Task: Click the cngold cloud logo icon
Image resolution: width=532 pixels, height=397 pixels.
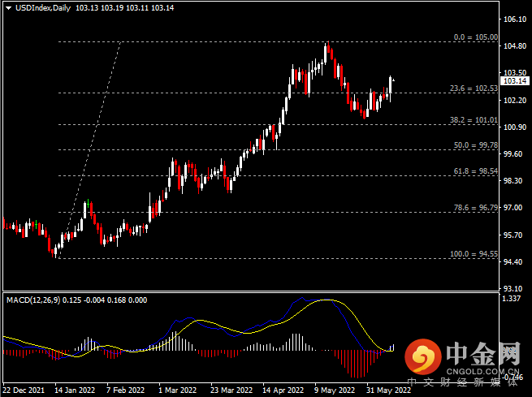Action: (x=422, y=356)
